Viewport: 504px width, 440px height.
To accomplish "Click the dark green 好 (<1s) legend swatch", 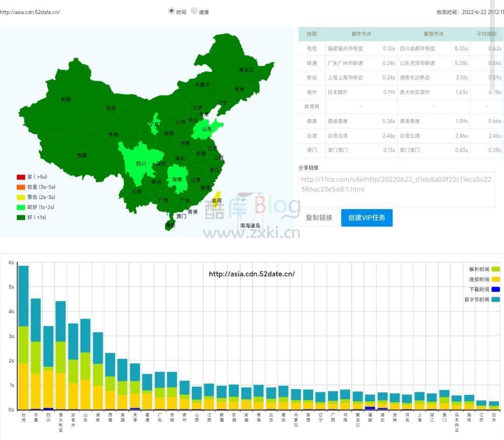I will point(20,218).
